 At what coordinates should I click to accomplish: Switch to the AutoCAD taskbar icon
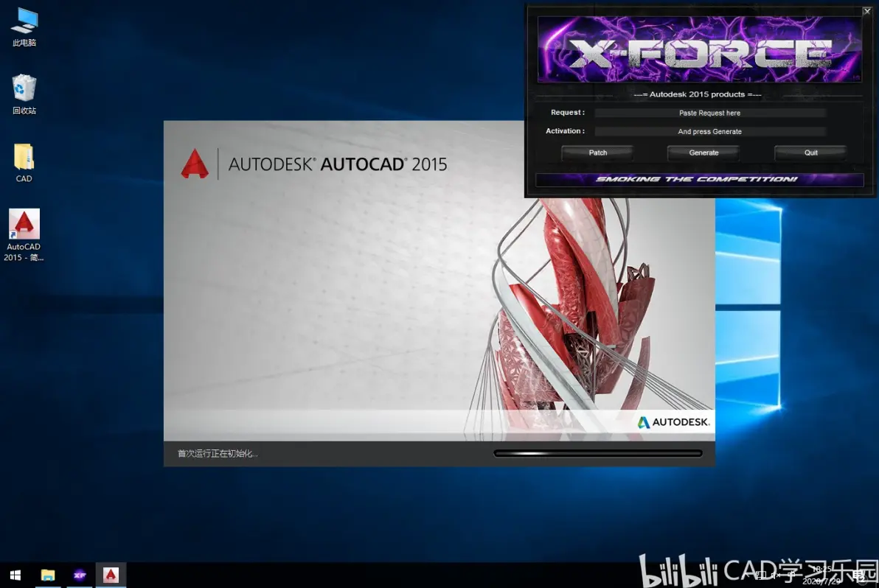tap(111, 575)
